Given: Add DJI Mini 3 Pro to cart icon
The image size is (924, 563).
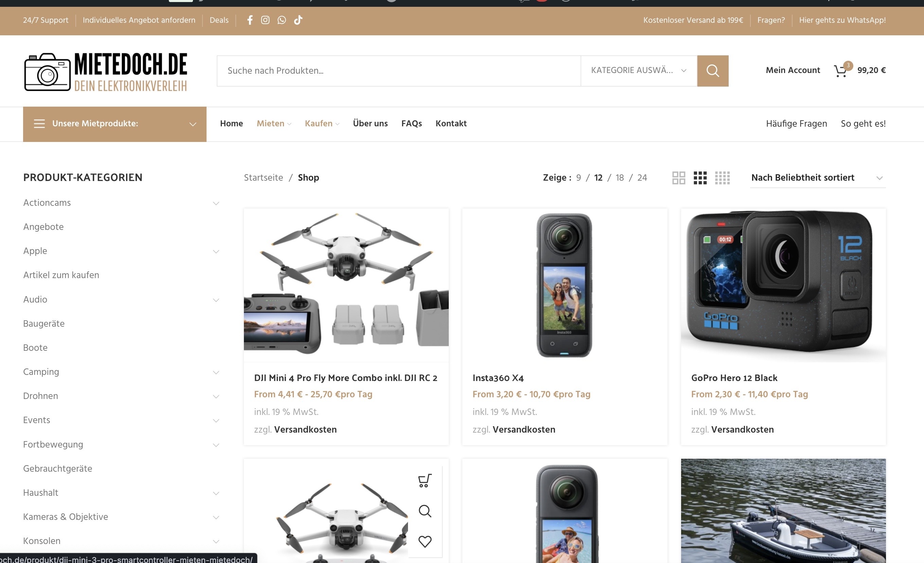Looking at the screenshot, I should [425, 480].
